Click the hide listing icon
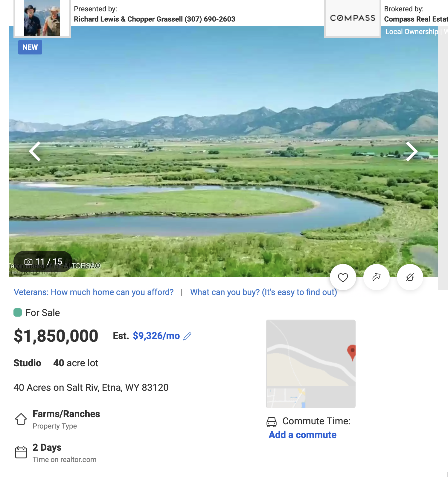The height and width of the screenshot is (477, 448). [410, 277]
